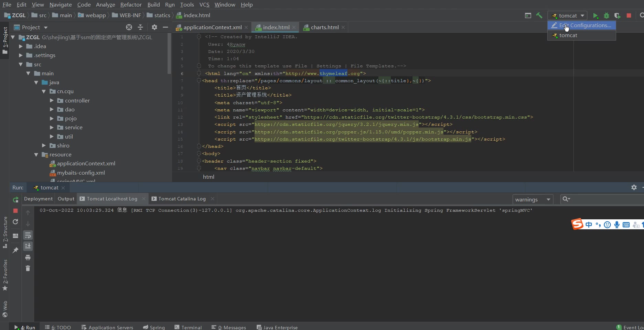Pin the Run tab with pin icon
Image resolution: width=644 pixels, height=330 pixels.
click(x=15, y=250)
